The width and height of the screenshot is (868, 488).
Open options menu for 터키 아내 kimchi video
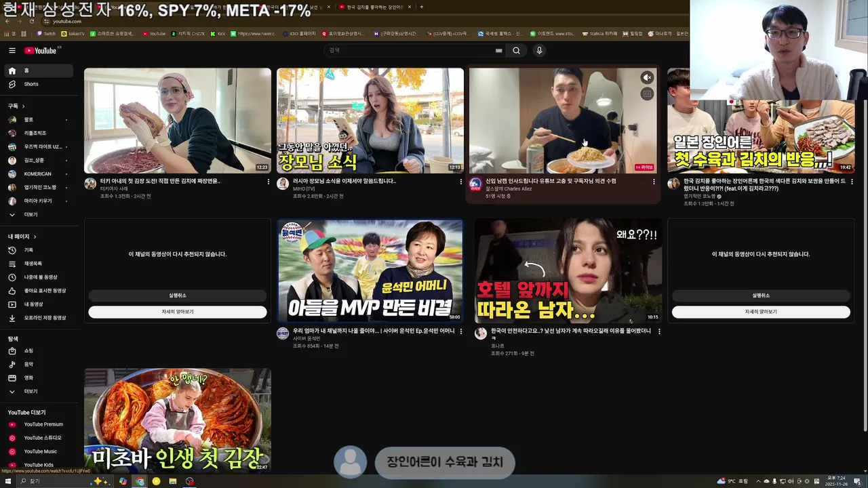point(269,182)
